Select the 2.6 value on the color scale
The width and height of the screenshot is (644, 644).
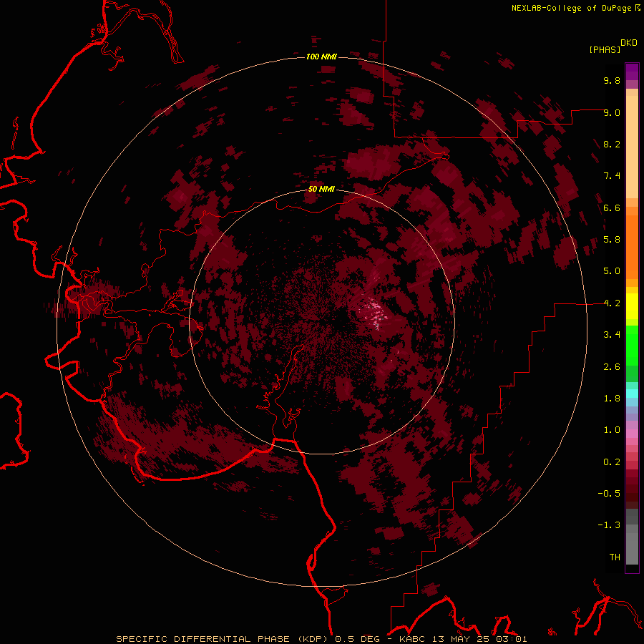point(612,367)
